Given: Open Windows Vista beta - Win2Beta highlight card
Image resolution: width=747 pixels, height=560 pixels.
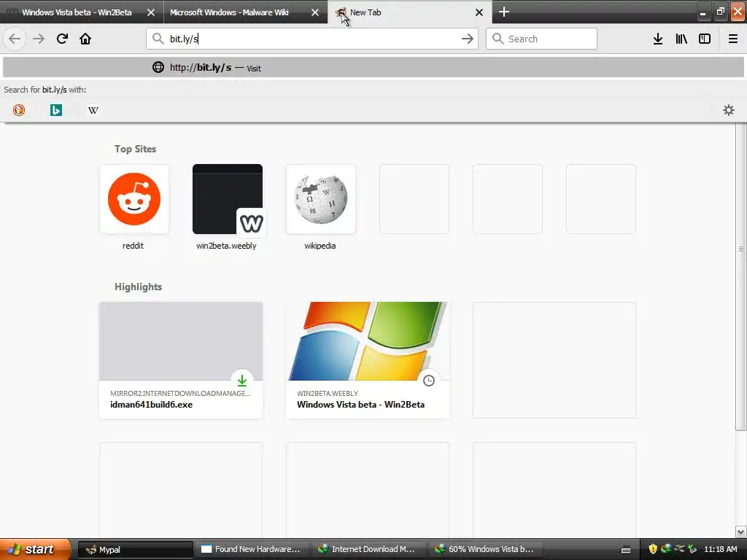Looking at the screenshot, I should tap(368, 360).
